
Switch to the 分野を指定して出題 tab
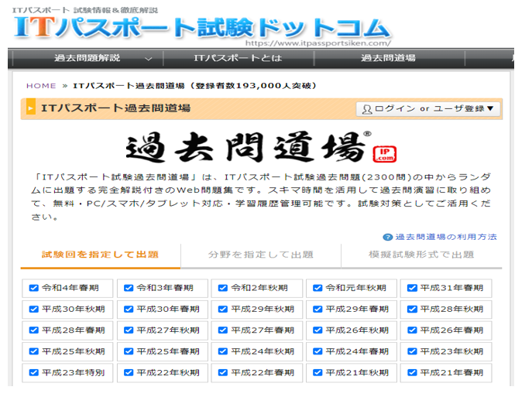point(260,255)
